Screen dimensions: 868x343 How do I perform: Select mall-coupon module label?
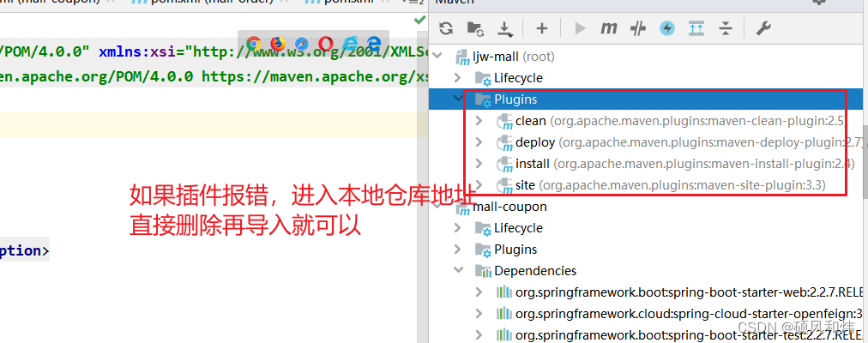pyautogui.click(x=509, y=207)
